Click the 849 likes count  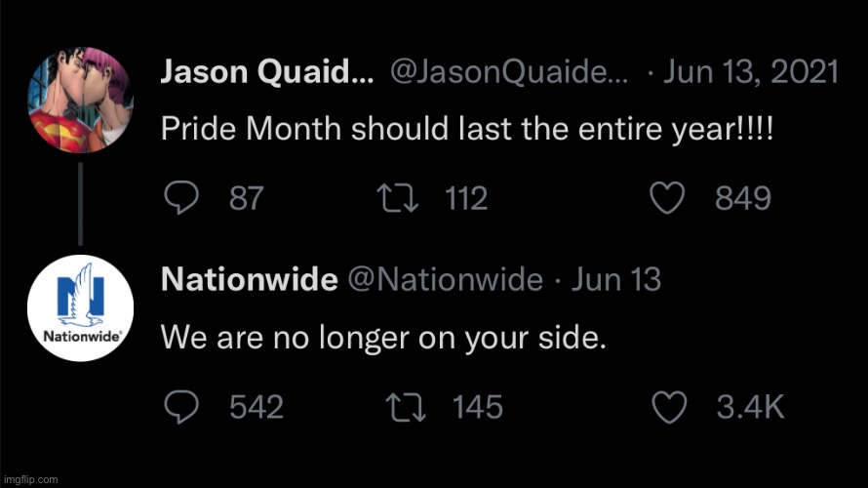[743, 199]
